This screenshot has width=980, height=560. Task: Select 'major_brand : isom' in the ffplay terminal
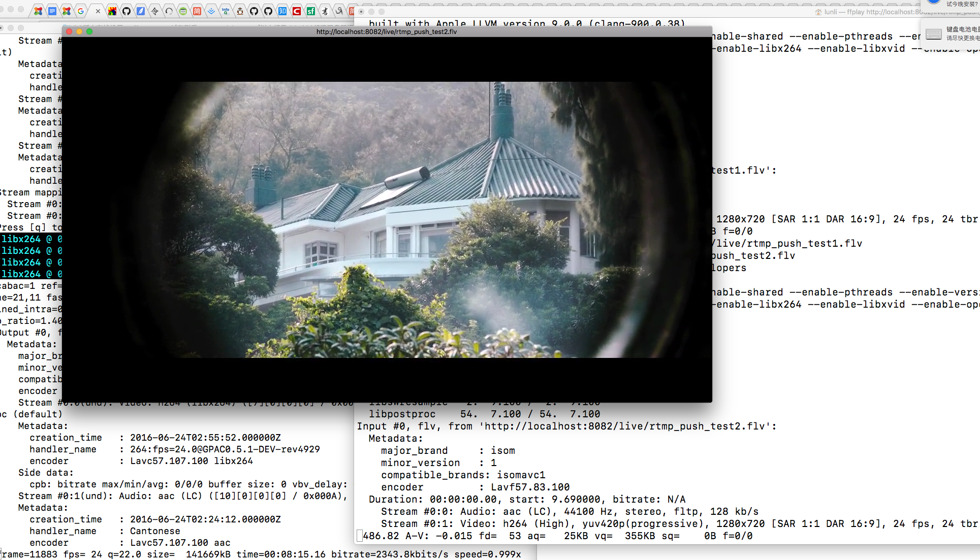448,451
